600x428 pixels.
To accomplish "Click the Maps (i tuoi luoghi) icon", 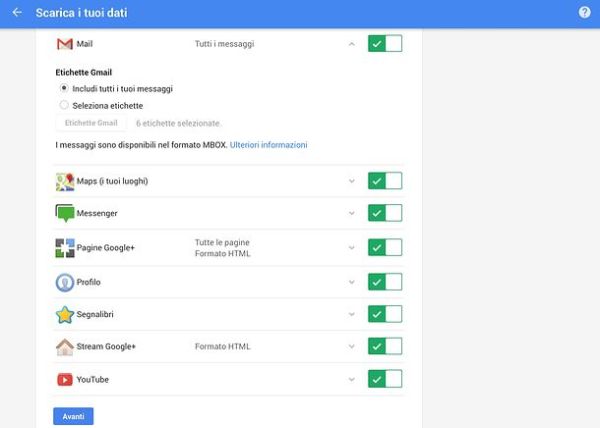I will pyautogui.click(x=65, y=181).
